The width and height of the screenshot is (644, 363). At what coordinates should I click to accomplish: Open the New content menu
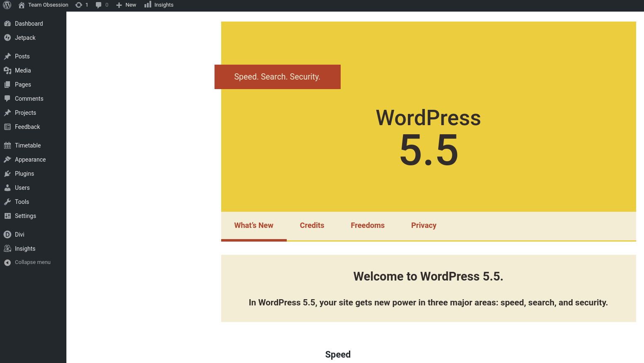point(127,5)
